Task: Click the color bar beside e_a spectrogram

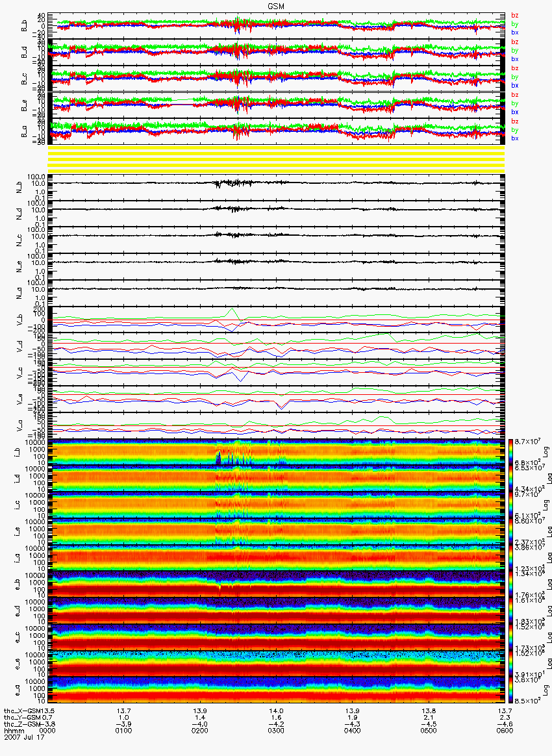Action: [511, 690]
